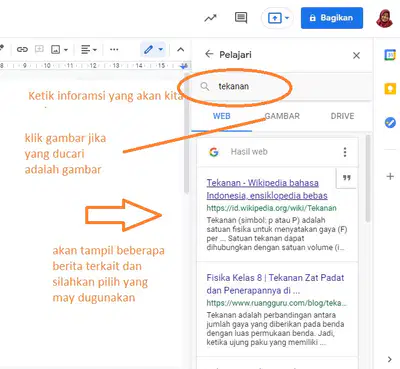The image size is (400, 369).
Task: Click the insert image toolbar icon
Action: pyautogui.click(x=55, y=50)
